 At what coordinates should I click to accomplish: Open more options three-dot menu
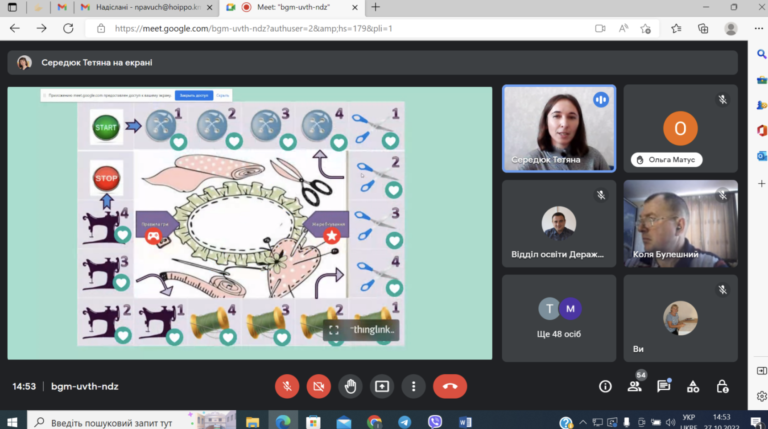[413, 386]
